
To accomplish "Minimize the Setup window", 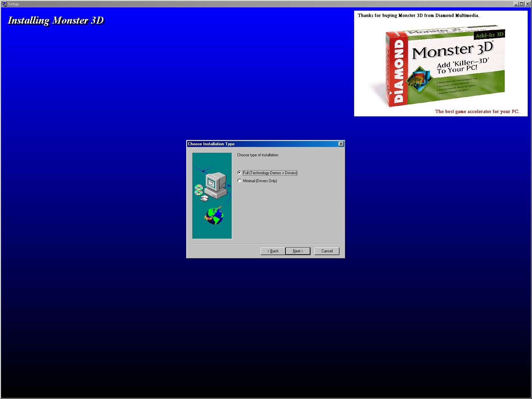I will (516, 4).
